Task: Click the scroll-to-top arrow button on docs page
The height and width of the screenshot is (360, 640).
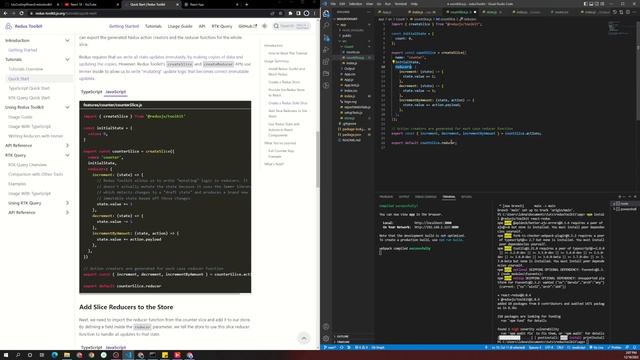Action: [x=304, y=338]
